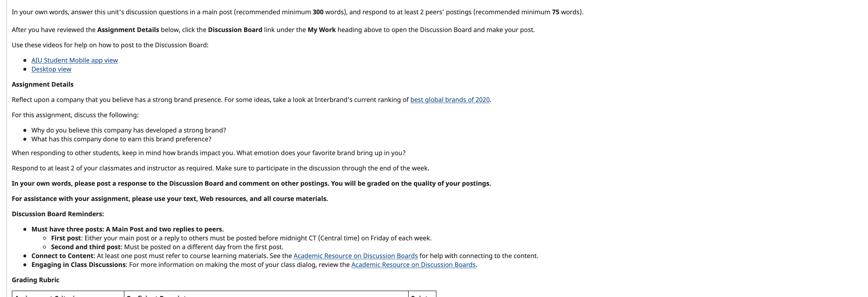Click the bold 300 word minimum

(x=318, y=12)
